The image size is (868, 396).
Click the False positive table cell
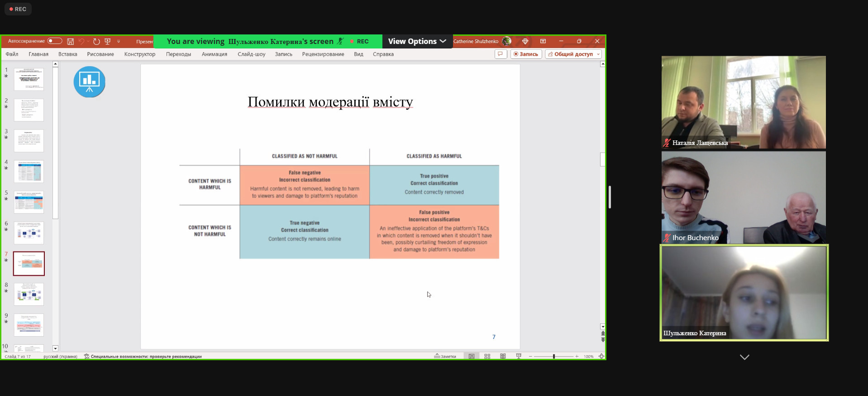[434, 232]
